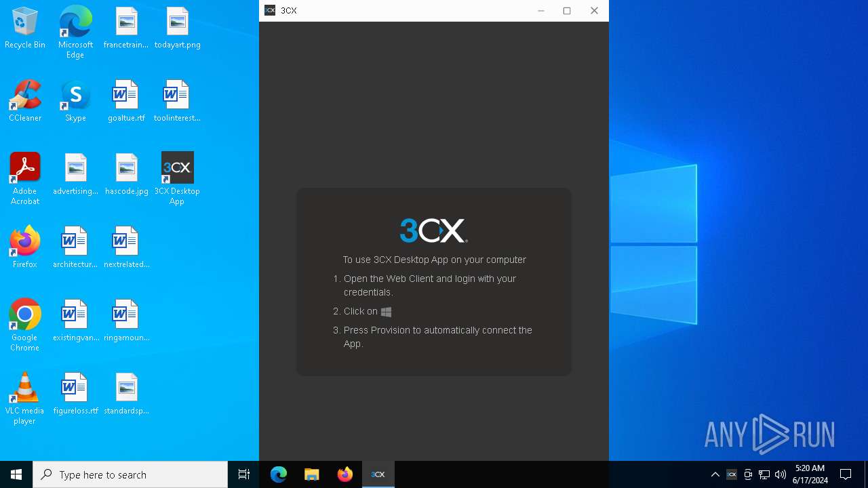Image resolution: width=868 pixels, height=488 pixels.
Task: Click the taskbar search box
Action: point(130,474)
